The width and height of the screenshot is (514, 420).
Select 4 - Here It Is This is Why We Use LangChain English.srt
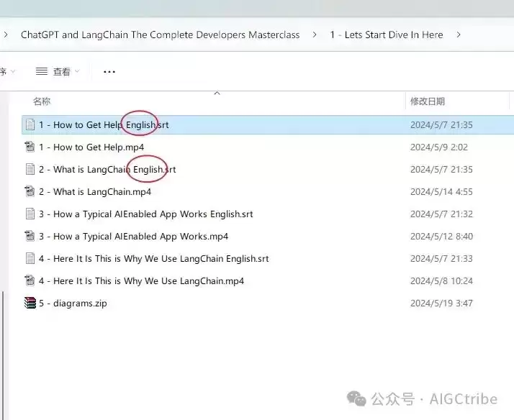(154, 258)
